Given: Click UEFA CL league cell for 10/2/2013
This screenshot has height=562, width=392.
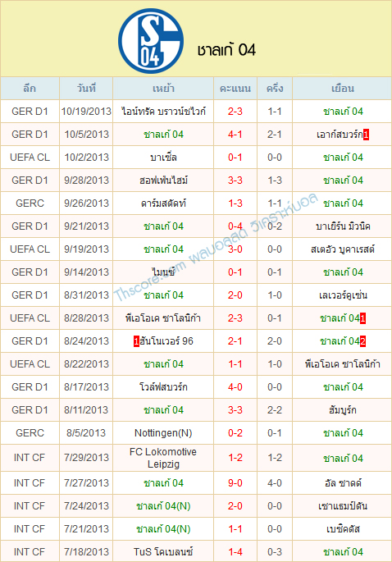Looking at the screenshot, I should click(x=30, y=158).
